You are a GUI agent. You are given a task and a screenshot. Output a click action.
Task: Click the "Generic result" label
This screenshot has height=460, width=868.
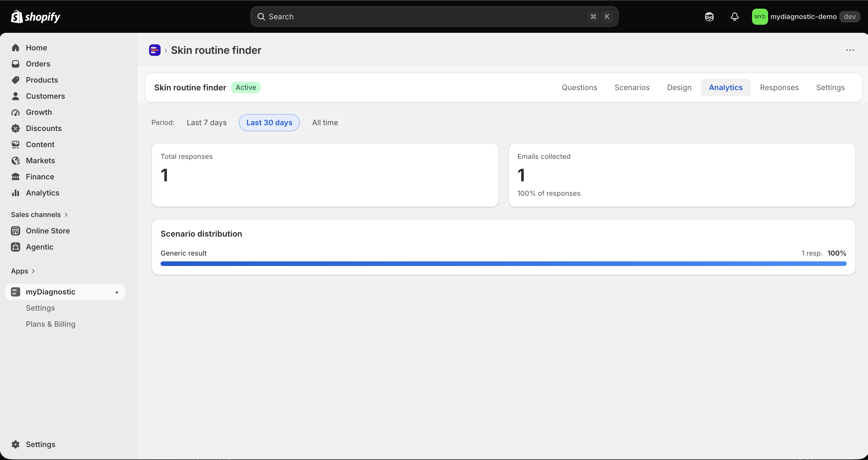click(x=183, y=253)
